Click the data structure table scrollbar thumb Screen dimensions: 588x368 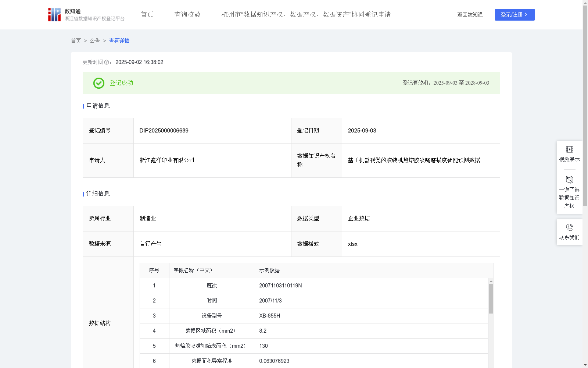(x=491, y=298)
